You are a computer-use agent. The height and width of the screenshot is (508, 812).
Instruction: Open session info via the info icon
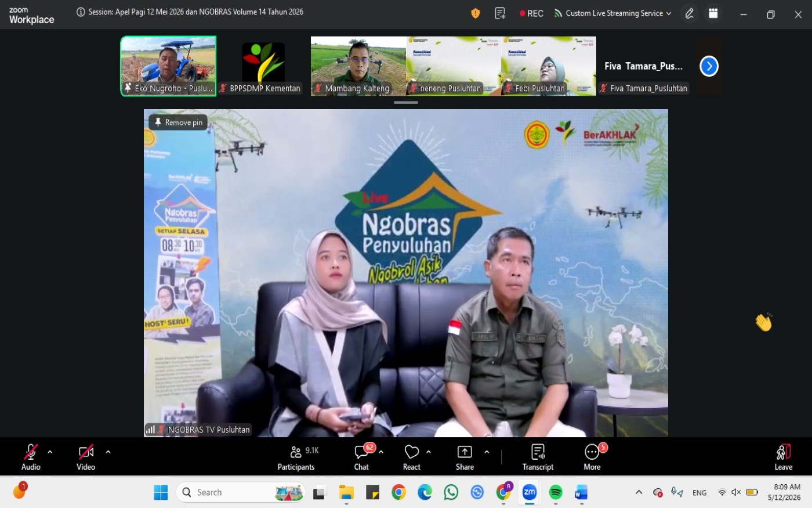(x=81, y=12)
